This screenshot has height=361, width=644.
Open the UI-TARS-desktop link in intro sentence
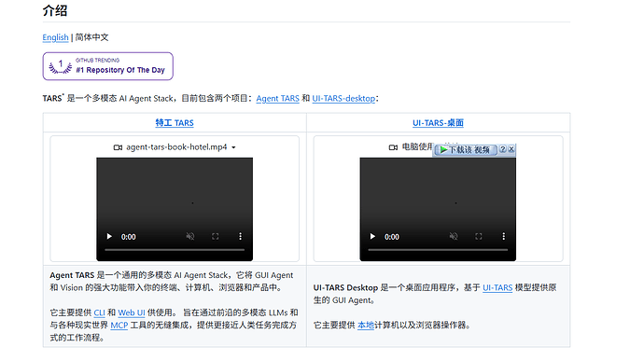coord(343,99)
